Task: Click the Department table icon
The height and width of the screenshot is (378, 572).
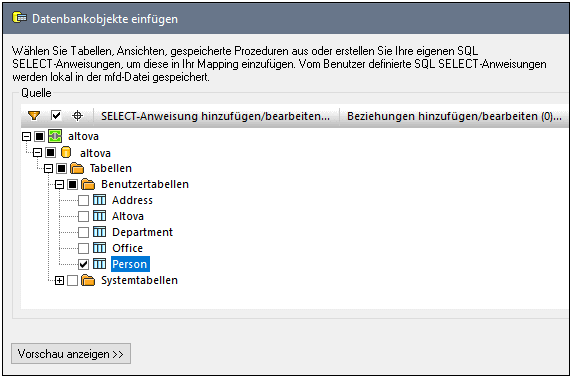Action: coord(99,232)
